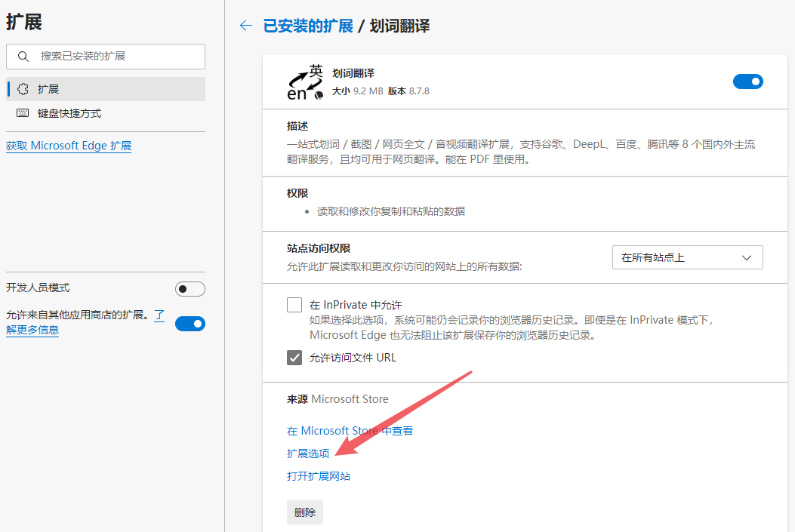
Task: Open the 获取 Microsoft Edge 扩展 link
Action: point(69,146)
